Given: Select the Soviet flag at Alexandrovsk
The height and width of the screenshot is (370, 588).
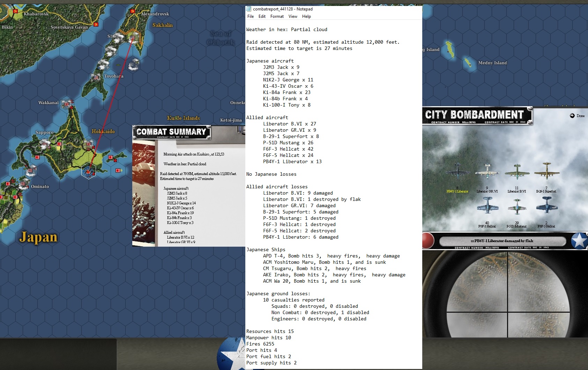Looking at the screenshot, I should [132, 12].
